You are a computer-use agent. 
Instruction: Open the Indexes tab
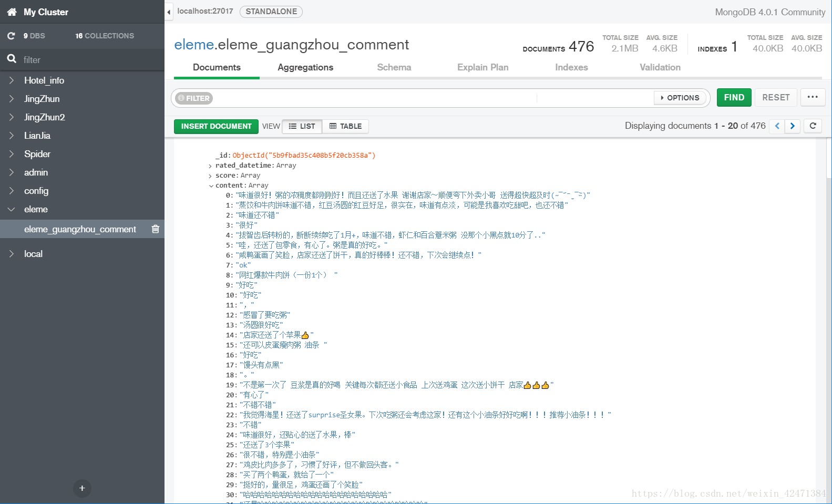[x=571, y=67]
